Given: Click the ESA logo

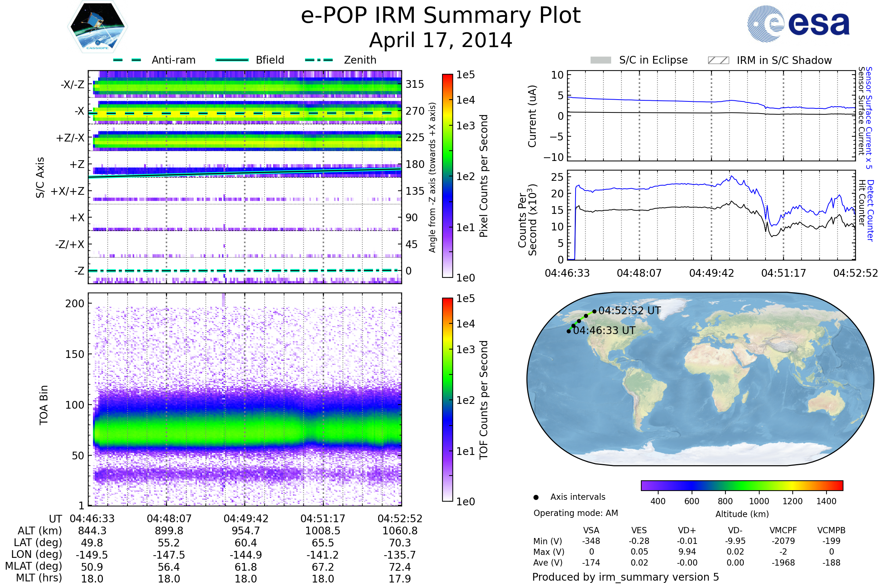Looking at the screenshot, I should click(x=798, y=24).
